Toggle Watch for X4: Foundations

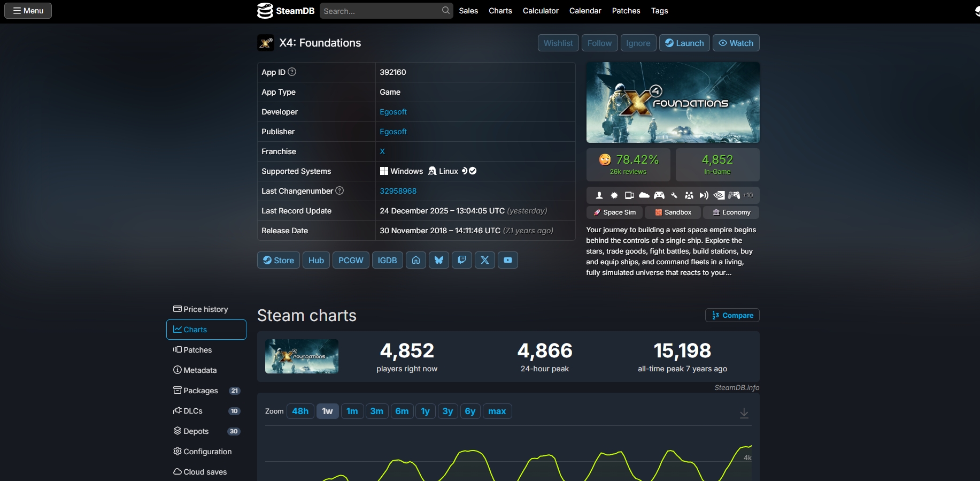(x=736, y=43)
